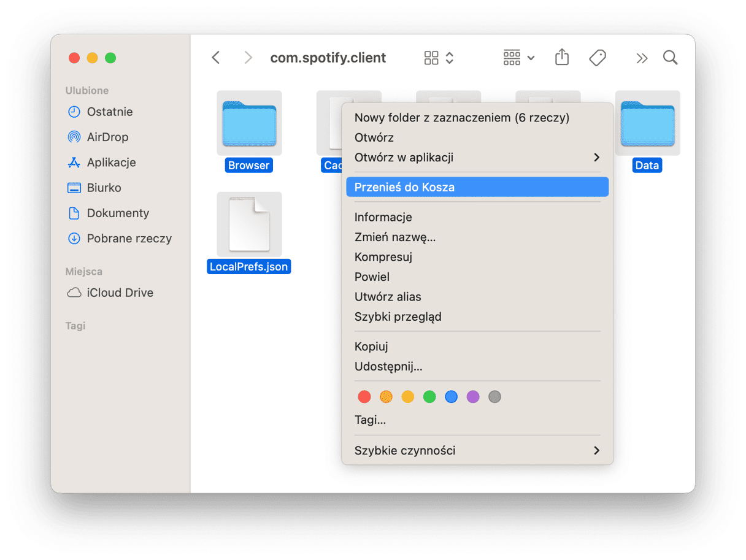
Task: Select Kompresuj from context menu
Action: tap(383, 257)
